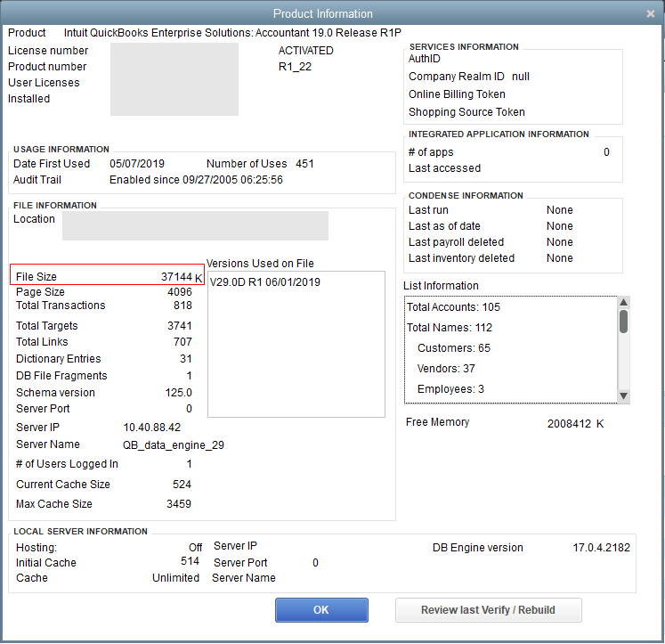Click the File Information Location label

[x=35, y=219]
